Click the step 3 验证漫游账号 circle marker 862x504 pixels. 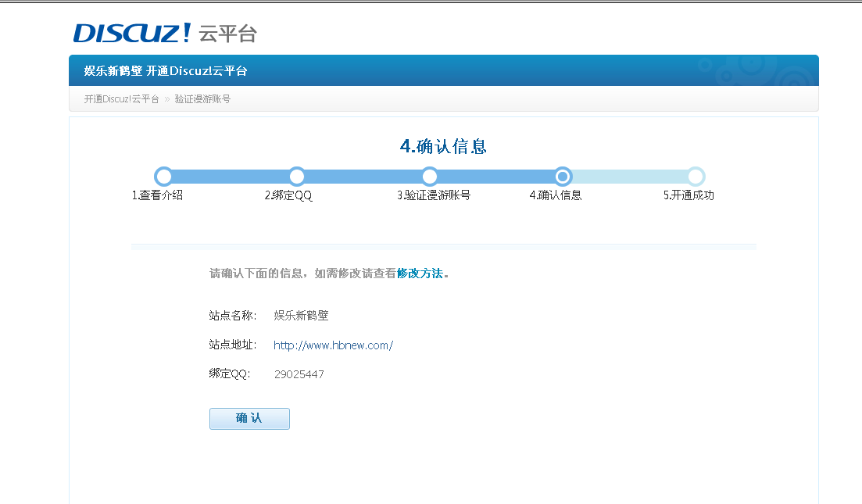pyautogui.click(x=430, y=177)
